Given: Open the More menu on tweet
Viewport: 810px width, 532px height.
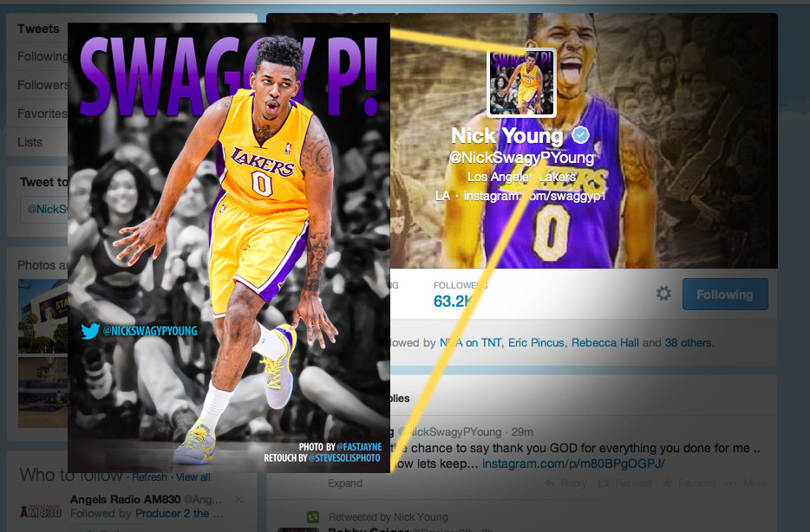Looking at the screenshot, I should point(746,483).
